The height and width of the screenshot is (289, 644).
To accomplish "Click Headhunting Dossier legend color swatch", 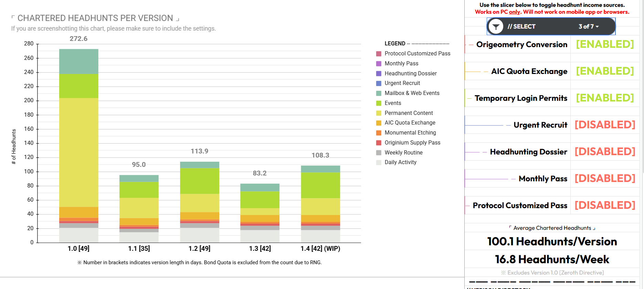I will pos(379,74).
